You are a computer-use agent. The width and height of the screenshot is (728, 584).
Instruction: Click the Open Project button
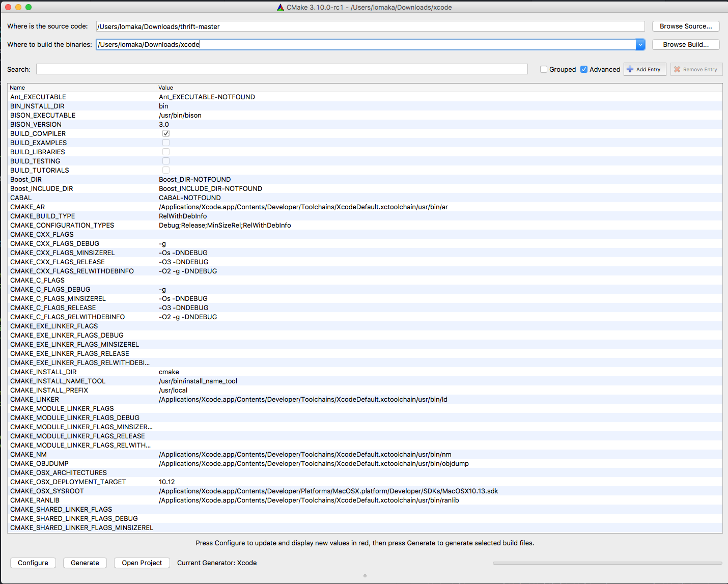click(x=142, y=563)
